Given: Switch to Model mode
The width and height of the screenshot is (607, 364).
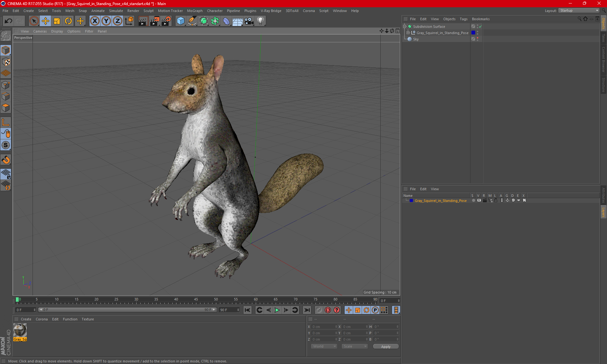Looking at the screenshot, I should click(6, 50).
